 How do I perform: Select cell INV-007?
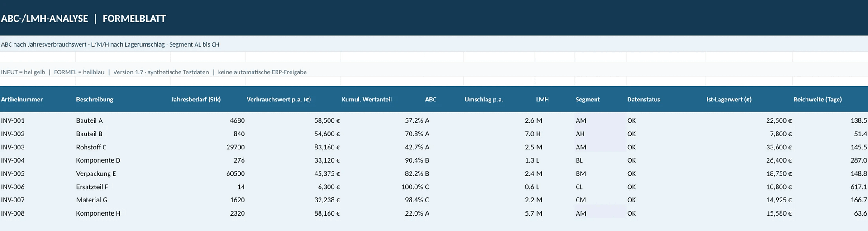pos(38,200)
